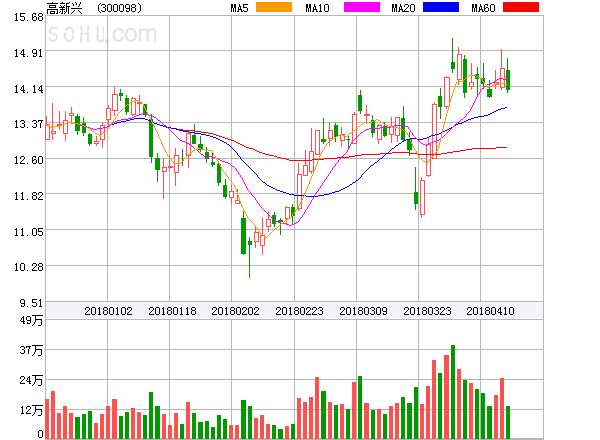The image size is (600, 440).
Task: Click the 9.51 price axis label
Action: coord(31,303)
